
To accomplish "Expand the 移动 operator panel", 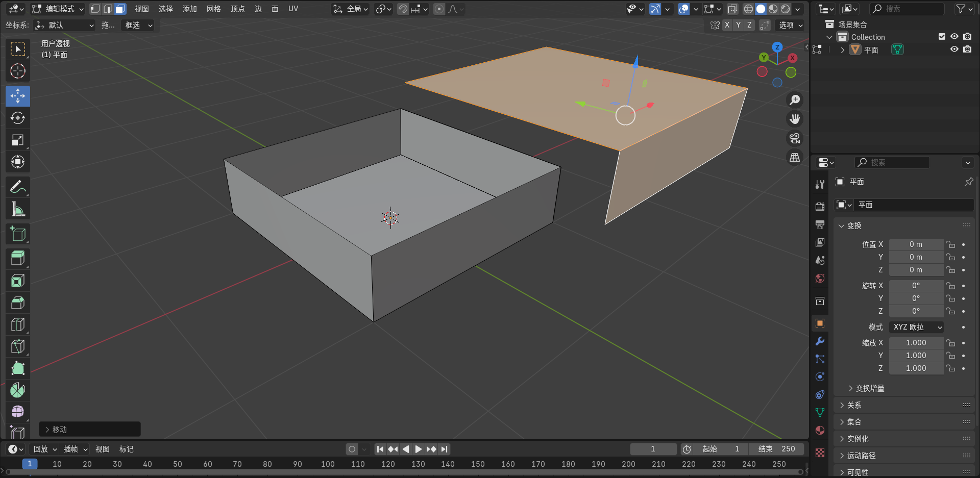I will pos(90,430).
